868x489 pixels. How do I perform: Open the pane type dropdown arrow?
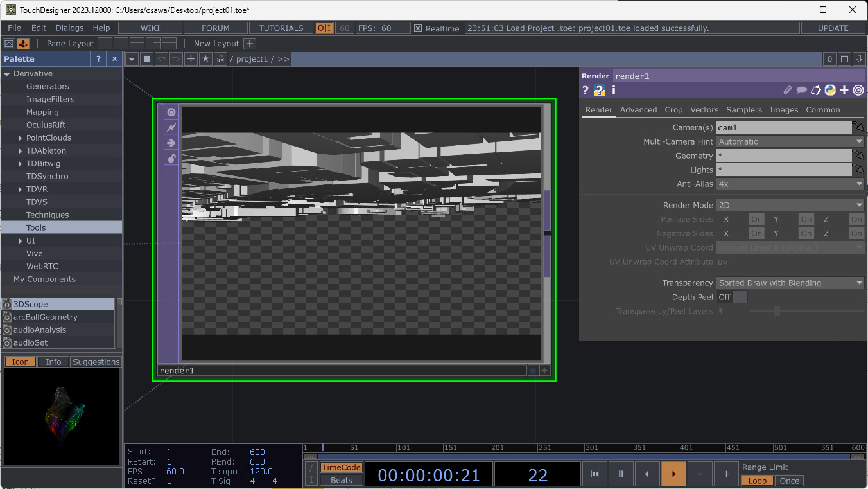point(132,58)
